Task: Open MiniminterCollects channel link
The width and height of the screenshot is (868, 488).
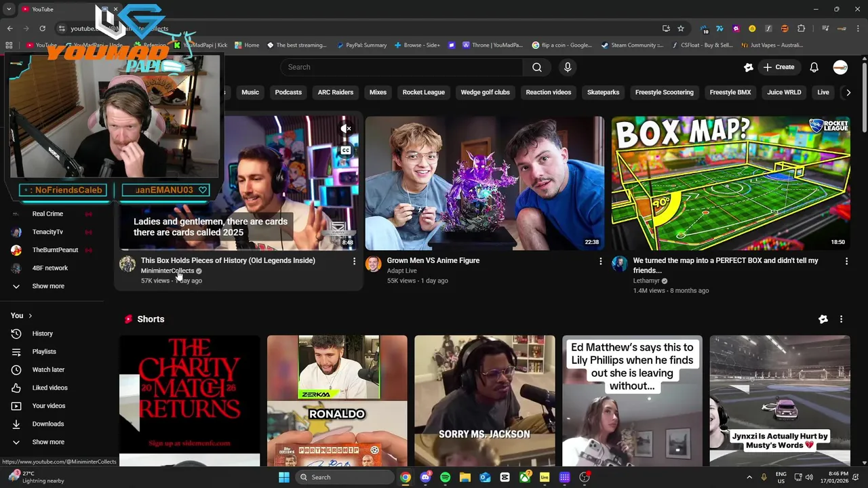Action: [x=167, y=271]
